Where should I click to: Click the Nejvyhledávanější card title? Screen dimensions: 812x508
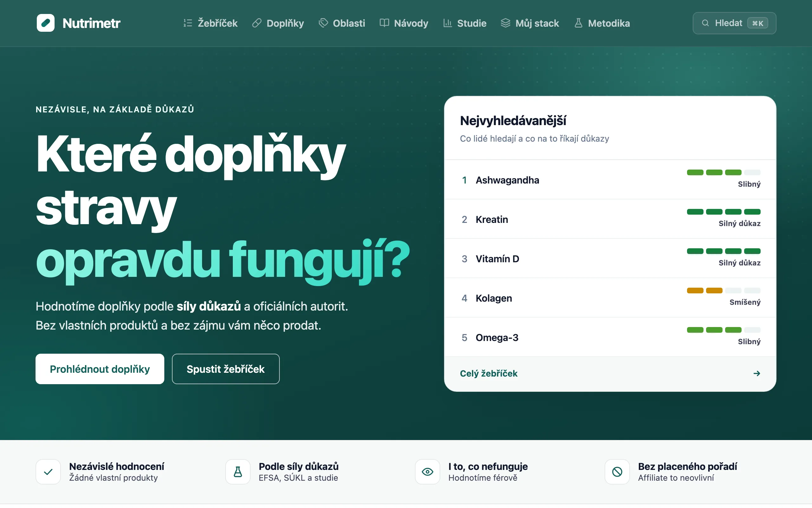(x=513, y=121)
